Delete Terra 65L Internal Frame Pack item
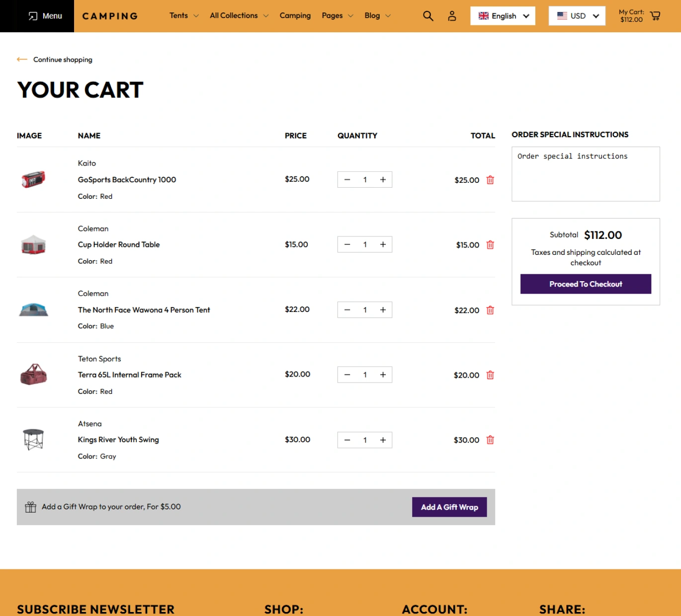 point(490,375)
